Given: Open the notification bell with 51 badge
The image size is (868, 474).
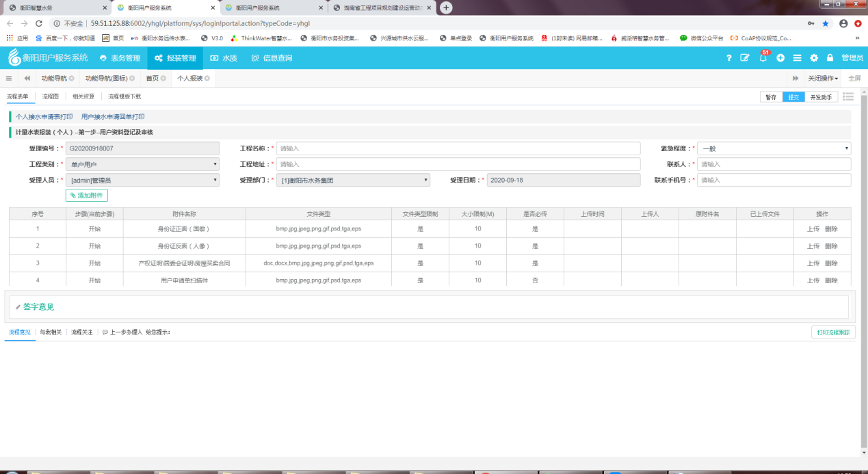Looking at the screenshot, I should [763, 58].
